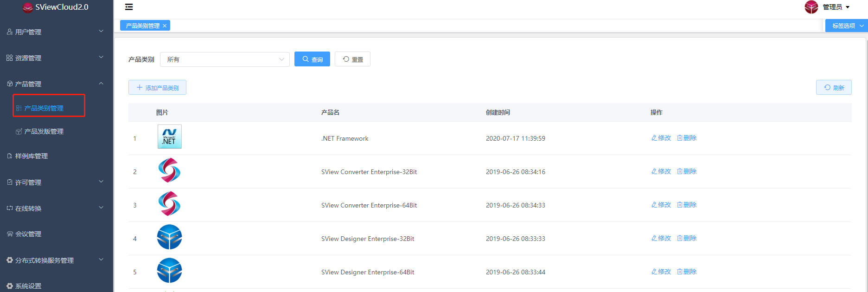Click the 用户管理 person icon

tap(9, 32)
